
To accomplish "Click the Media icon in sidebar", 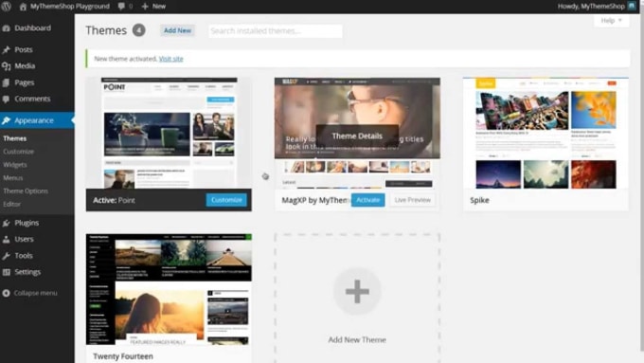I will (7, 66).
